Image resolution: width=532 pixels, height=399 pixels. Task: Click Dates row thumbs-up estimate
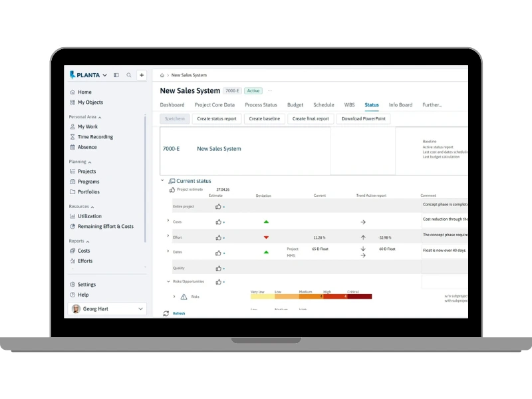(x=218, y=253)
